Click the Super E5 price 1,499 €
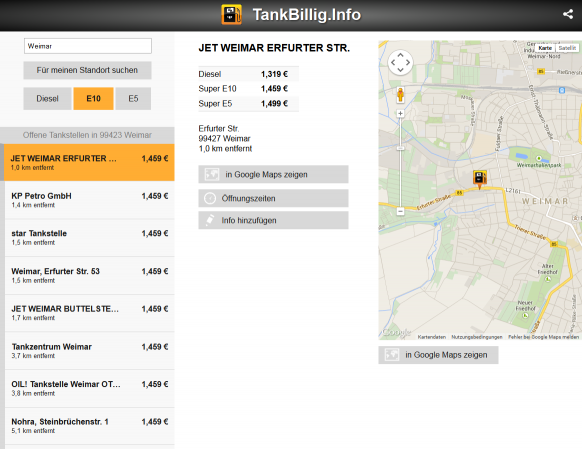582x449 pixels. pos(274,104)
